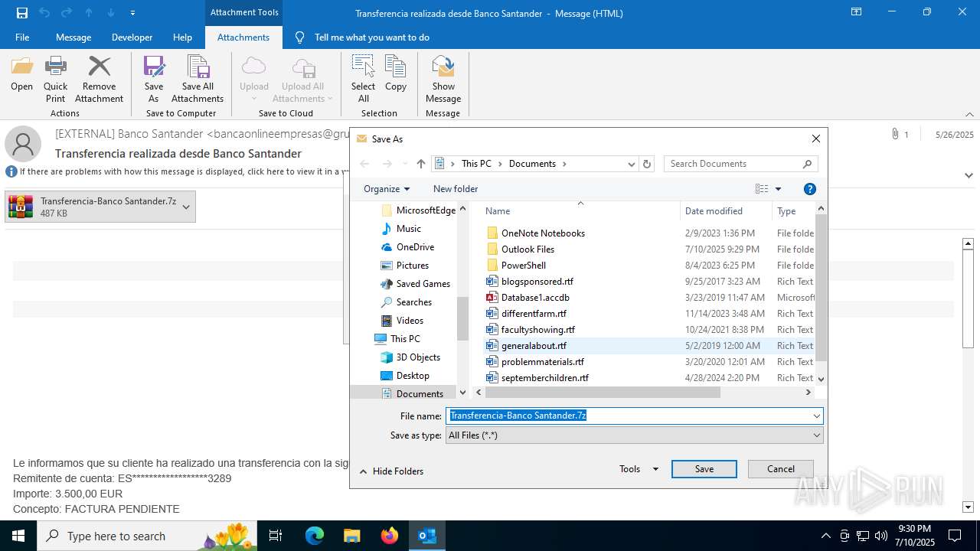
Task: Open File Explorer from the taskbar
Action: 351,536
